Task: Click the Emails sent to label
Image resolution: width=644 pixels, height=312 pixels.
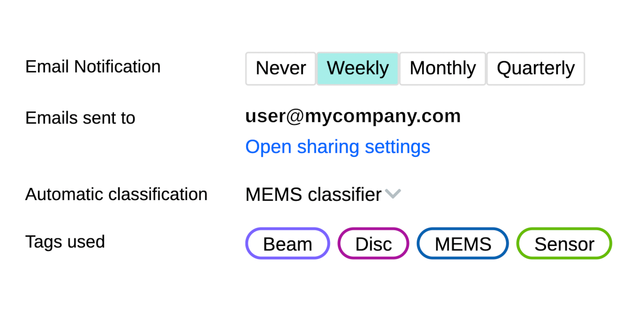Action: click(x=80, y=118)
